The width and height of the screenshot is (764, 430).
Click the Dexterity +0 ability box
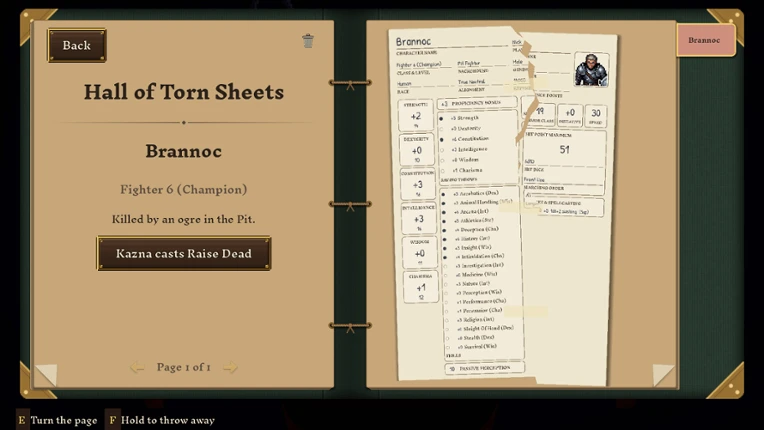417,150
